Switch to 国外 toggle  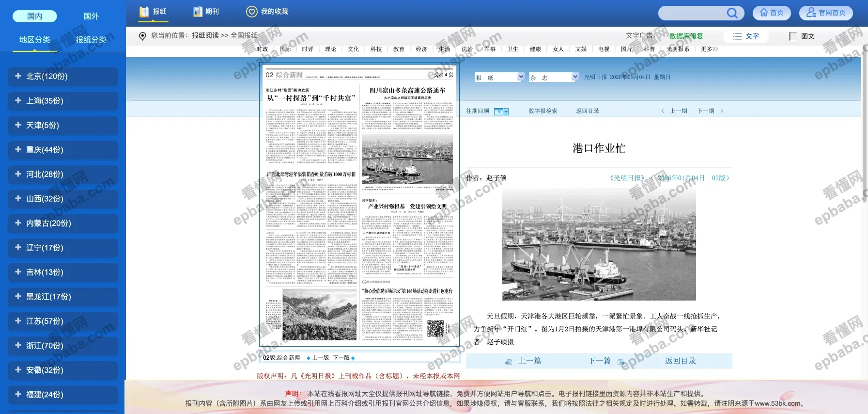click(x=91, y=16)
